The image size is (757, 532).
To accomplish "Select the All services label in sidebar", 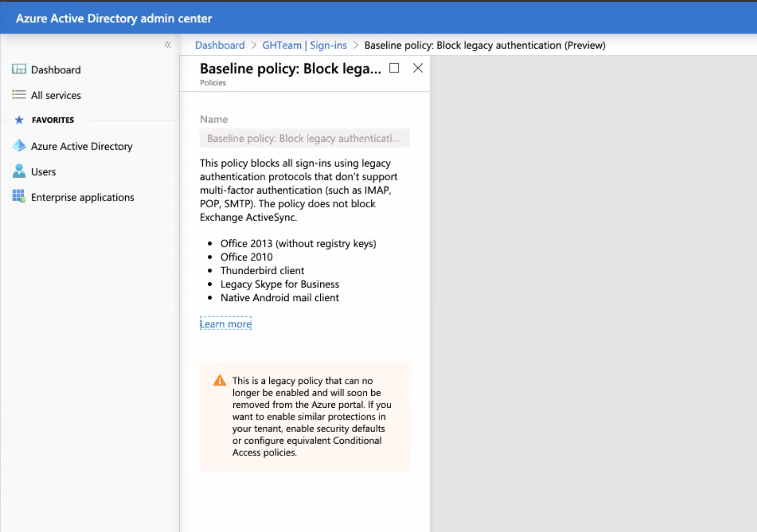I will (x=56, y=95).
